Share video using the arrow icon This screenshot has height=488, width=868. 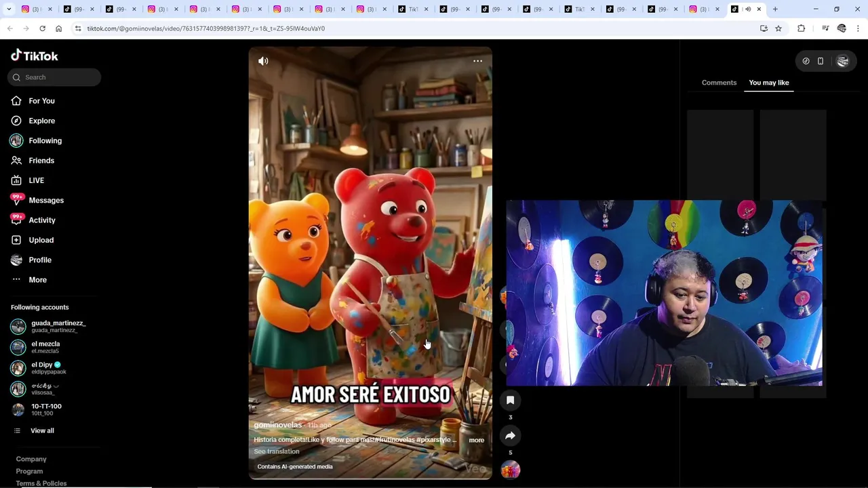(x=510, y=436)
